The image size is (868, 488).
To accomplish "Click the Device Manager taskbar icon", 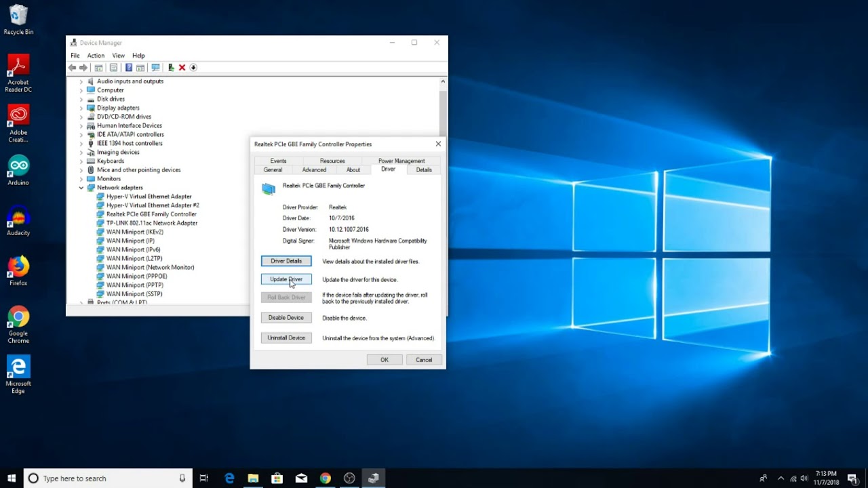I will 373,478.
